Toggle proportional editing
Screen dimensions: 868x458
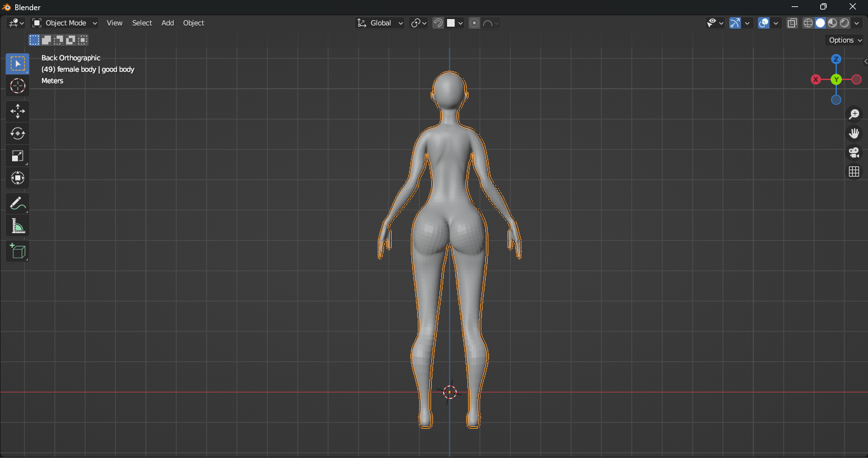pyautogui.click(x=474, y=23)
